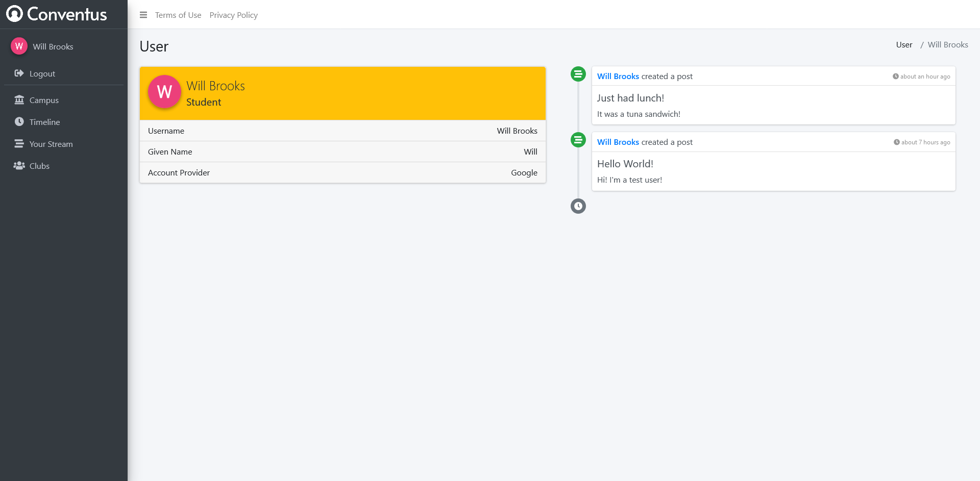Click the Clubs people icon

[19, 165]
